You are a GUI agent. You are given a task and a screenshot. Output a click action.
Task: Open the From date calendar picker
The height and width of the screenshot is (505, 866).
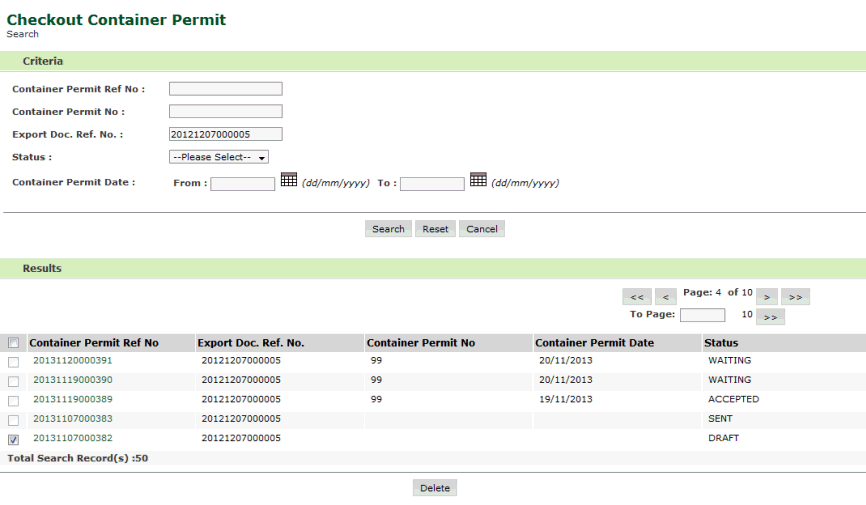pyautogui.click(x=288, y=180)
